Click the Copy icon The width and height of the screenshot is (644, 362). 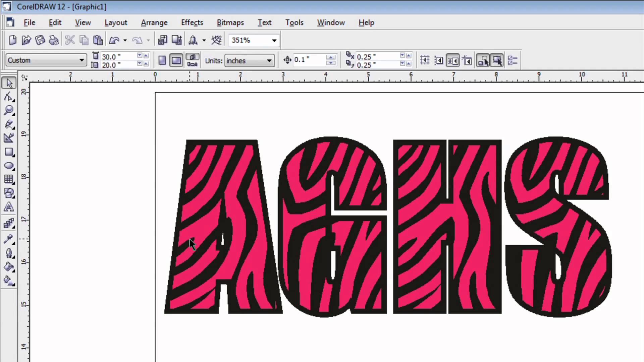click(x=84, y=40)
